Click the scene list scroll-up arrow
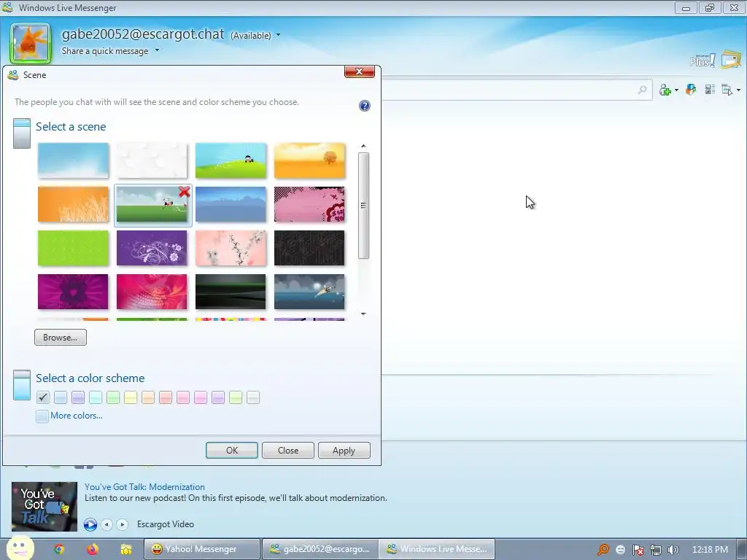 click(x=363, y=146)
